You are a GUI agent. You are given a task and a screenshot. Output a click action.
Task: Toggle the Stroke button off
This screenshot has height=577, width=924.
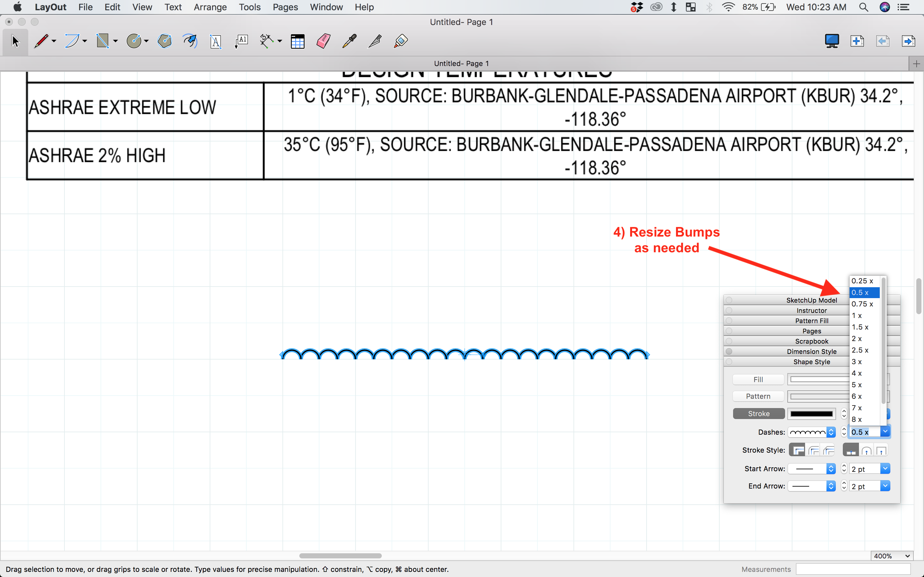[x=758, y=414]
